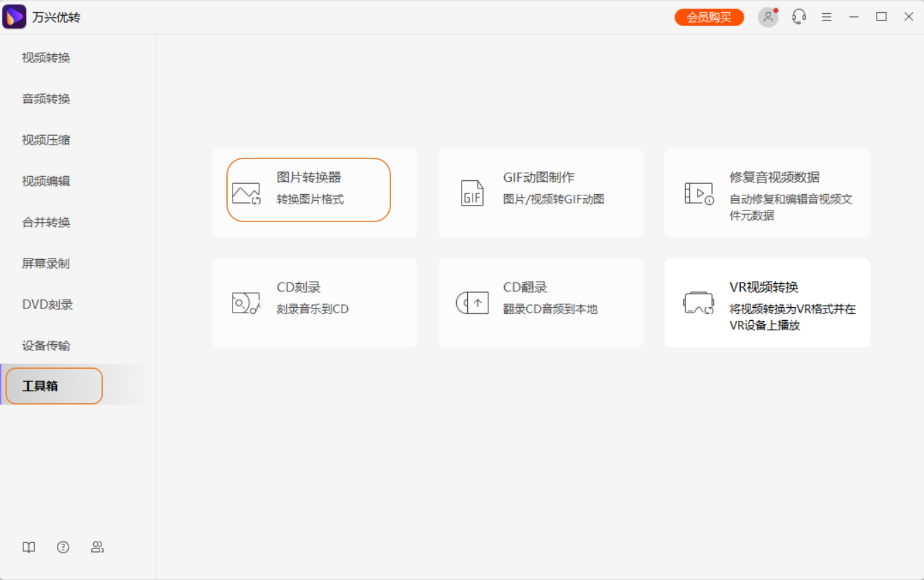Open the help question mark icon
The height and width of the screenshot is (580, 924).
click(63, 547)
